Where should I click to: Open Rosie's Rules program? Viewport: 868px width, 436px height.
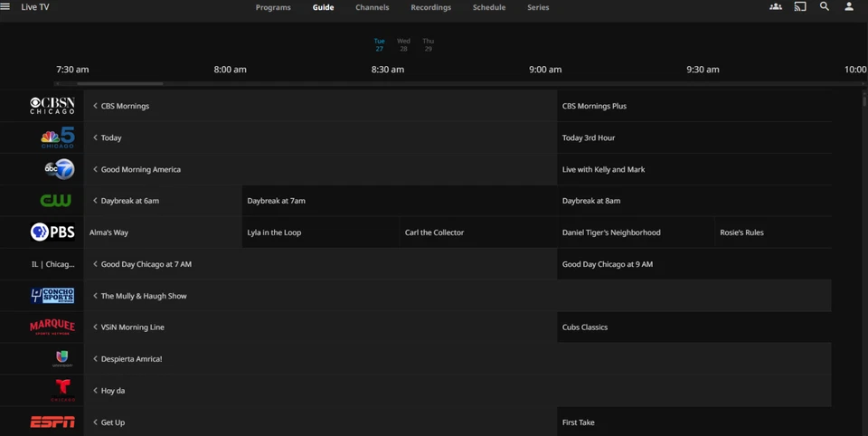point(773,232)
